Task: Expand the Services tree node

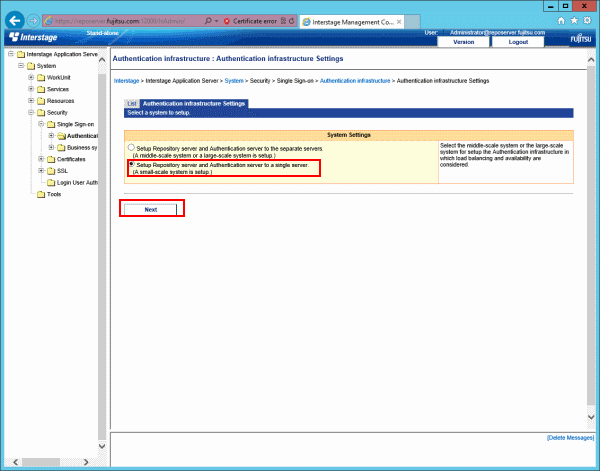Action: [31, 89]
